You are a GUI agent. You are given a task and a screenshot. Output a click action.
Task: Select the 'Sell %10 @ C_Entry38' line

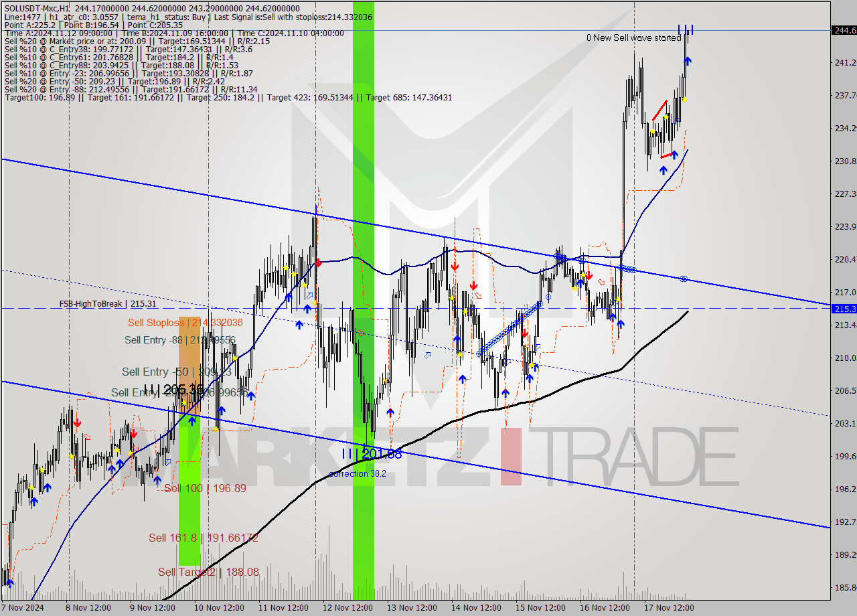coord(128,49)
